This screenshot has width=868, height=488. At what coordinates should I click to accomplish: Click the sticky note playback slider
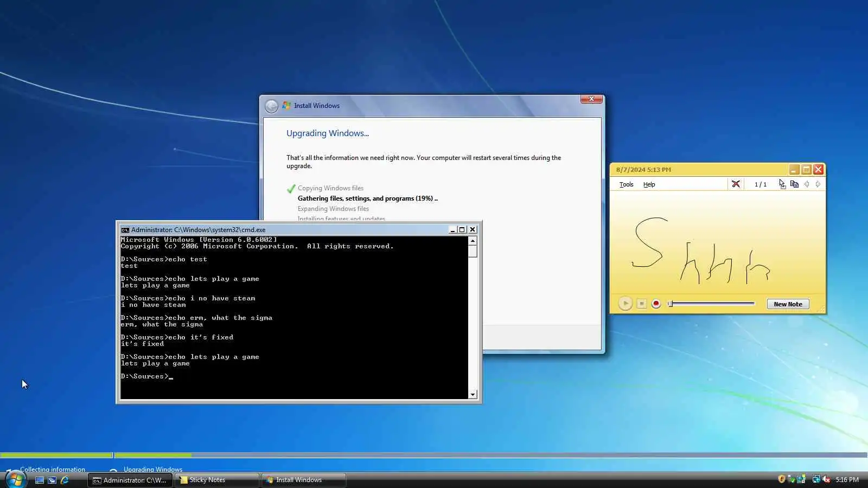click(711, 304)
